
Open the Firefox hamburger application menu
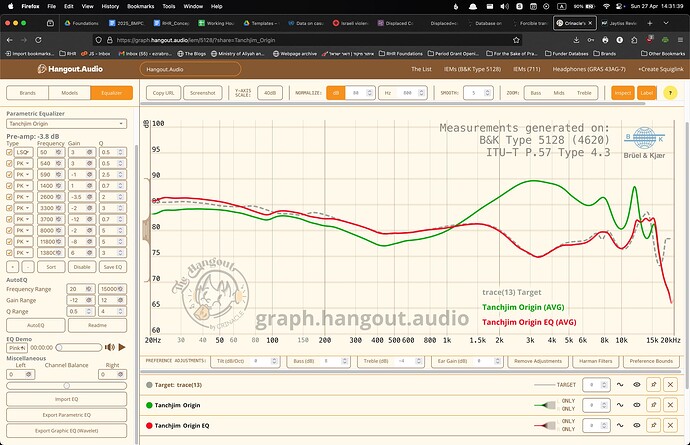click(x=680, y=40)
